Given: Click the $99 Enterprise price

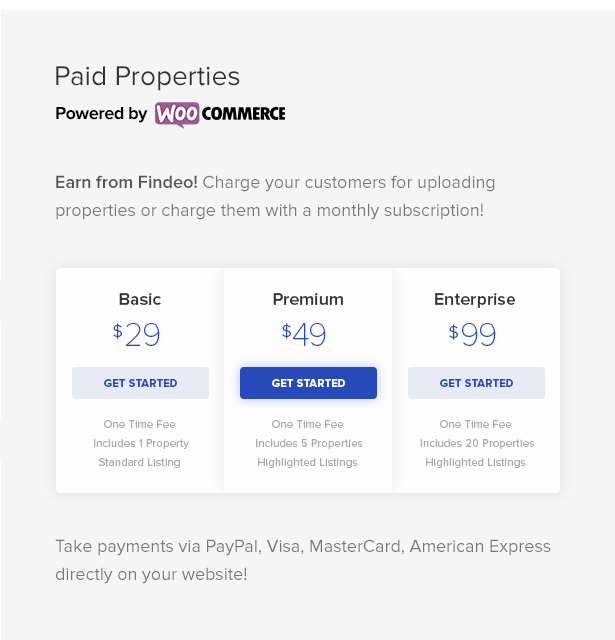Looking at the screenshot, I should coord(474,334).
